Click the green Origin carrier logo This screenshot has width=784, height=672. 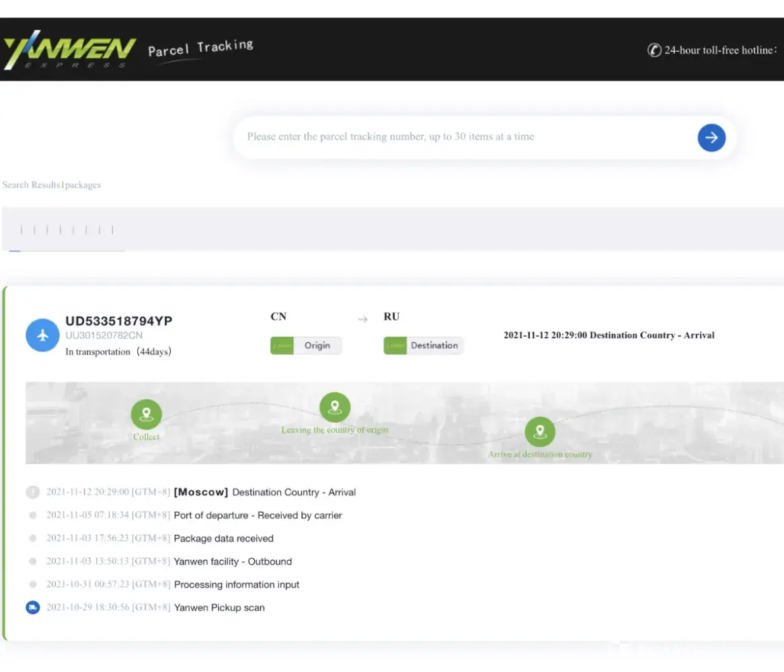pos(282,345)
